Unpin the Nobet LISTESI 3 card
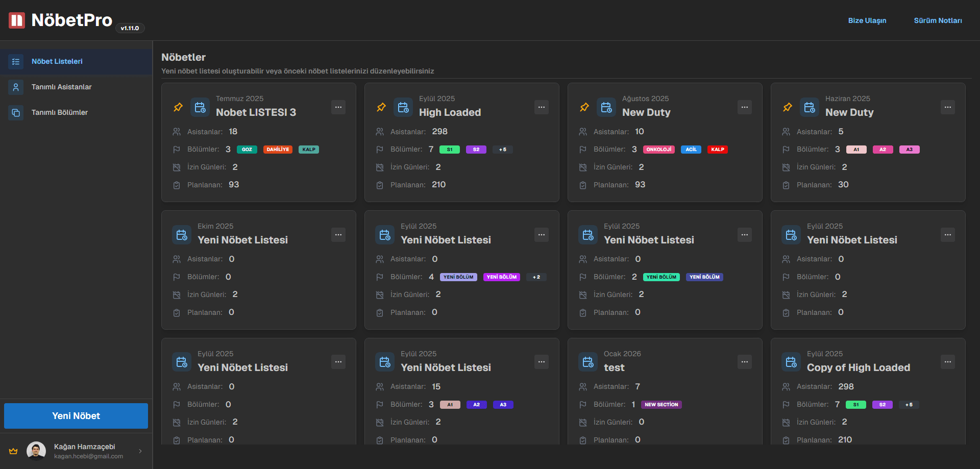The image size is (980, 469). click(178, 107)
